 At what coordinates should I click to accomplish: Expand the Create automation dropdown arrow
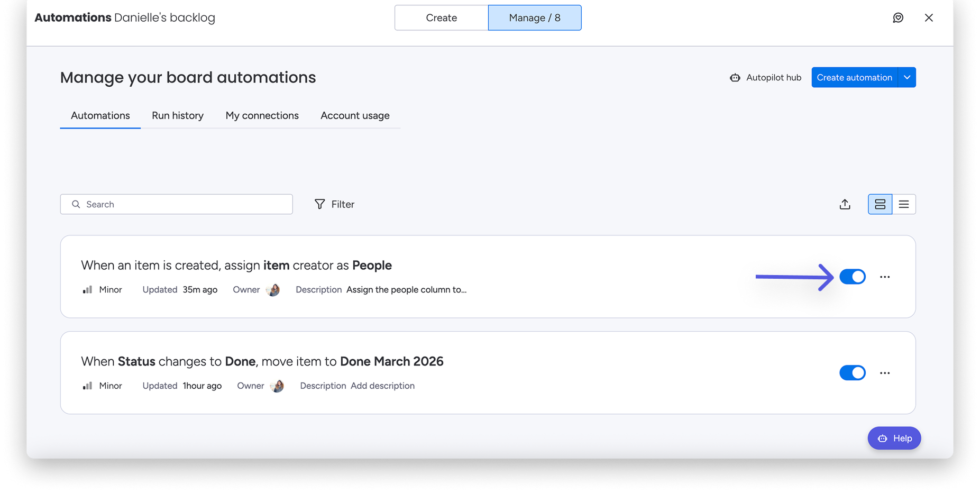[907, 78]
